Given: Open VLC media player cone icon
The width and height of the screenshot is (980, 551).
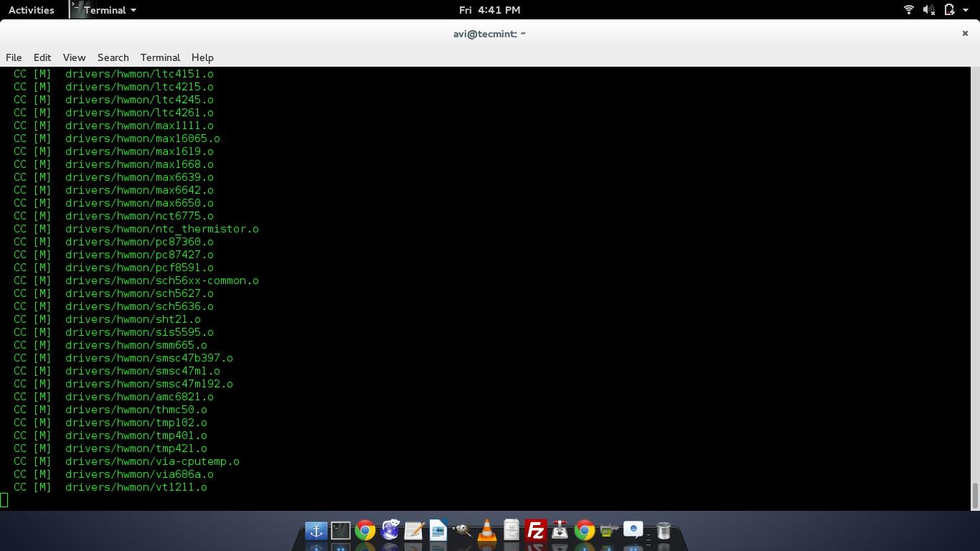Looking at the screenshot, I should (x=487, y=531).
